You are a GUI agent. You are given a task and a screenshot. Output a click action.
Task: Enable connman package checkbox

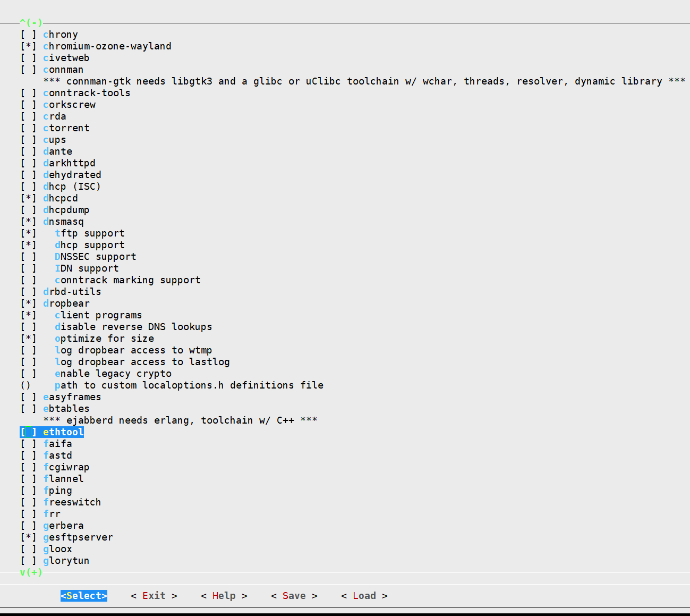click(28, 70)
